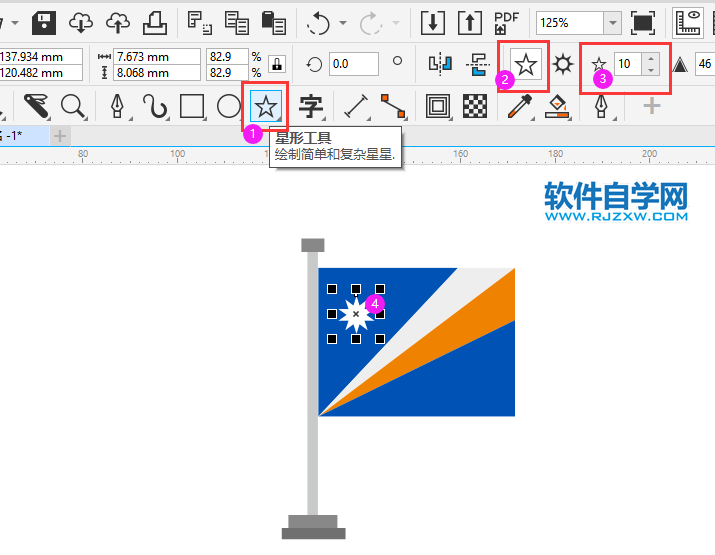Select the Pen drawing tool
The width and height of the screenshot is (715, 555).
pos(118,106)
